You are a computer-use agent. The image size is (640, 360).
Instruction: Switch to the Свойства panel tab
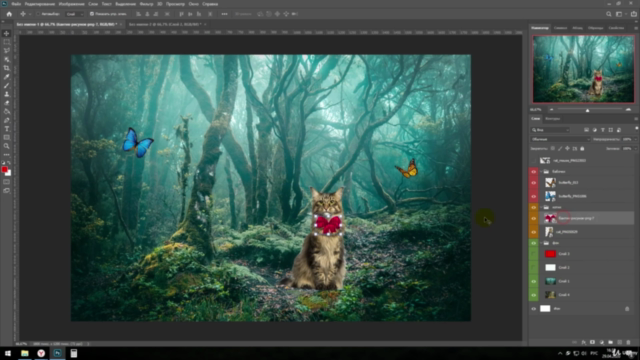coord(616,28)
